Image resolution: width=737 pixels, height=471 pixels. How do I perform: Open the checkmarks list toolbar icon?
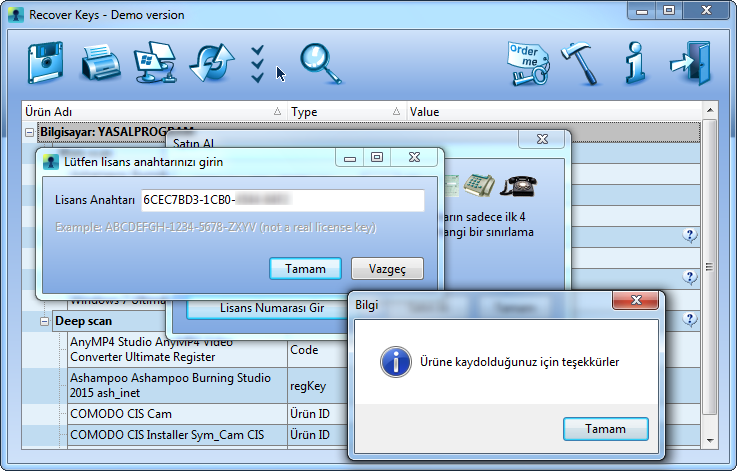point(259,63)
